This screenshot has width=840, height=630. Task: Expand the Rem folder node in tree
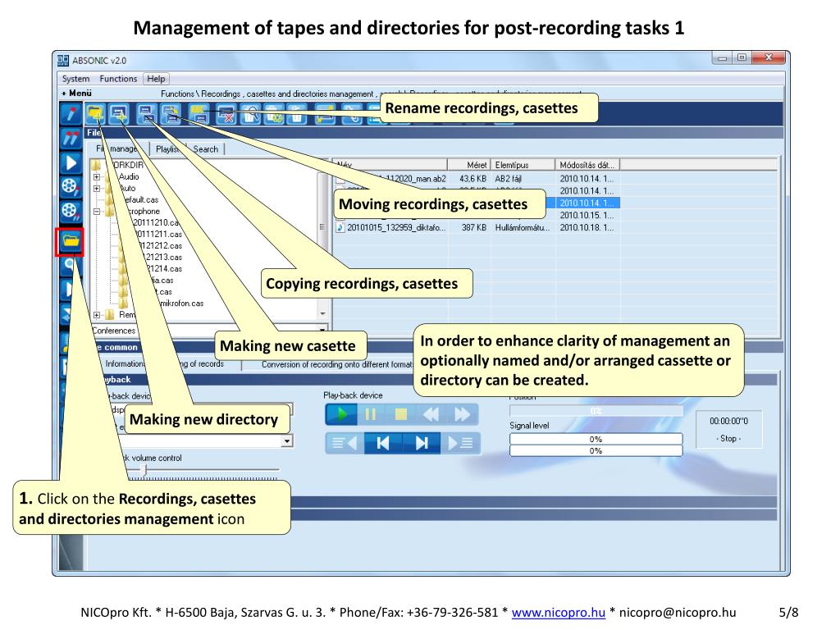[97, 315]
